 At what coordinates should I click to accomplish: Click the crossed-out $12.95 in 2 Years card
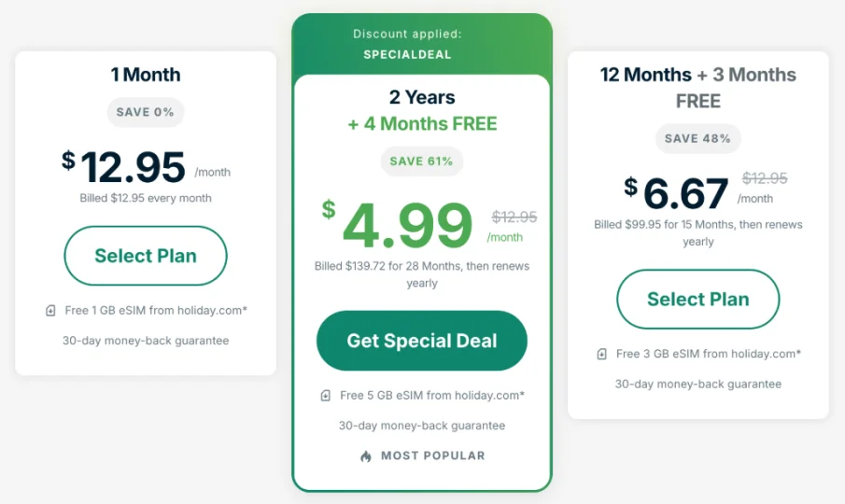point(514,217)
